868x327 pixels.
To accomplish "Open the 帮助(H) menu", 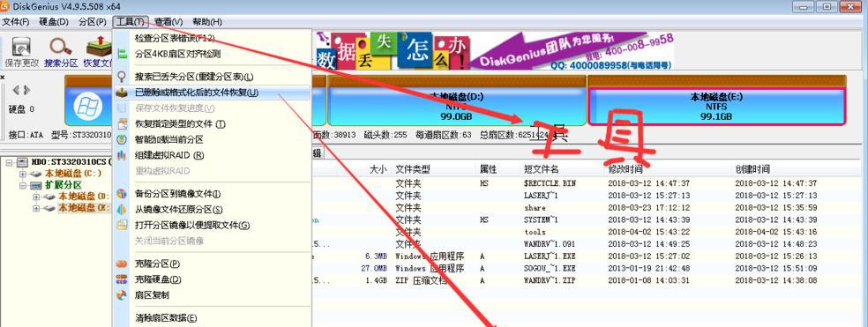I will (x=207, y=21).
